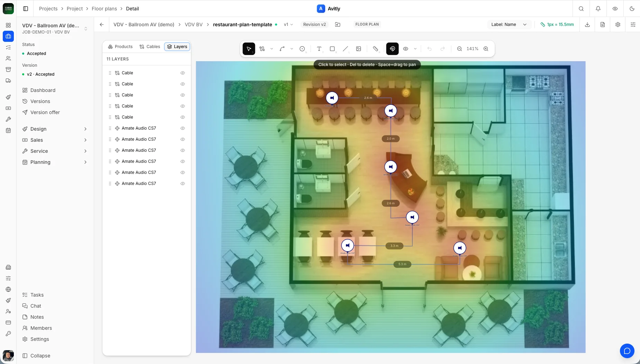Select the Rectangle shape tool
Image resolution: width=640 pixels, height=364 pixels.
[x=332, y=49]
